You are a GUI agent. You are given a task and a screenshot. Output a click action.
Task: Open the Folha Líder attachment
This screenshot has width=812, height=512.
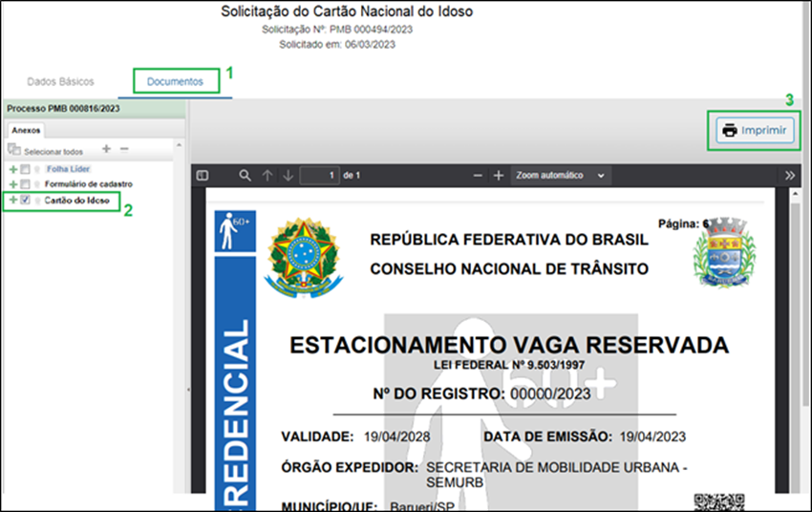[x=68, y=169]
